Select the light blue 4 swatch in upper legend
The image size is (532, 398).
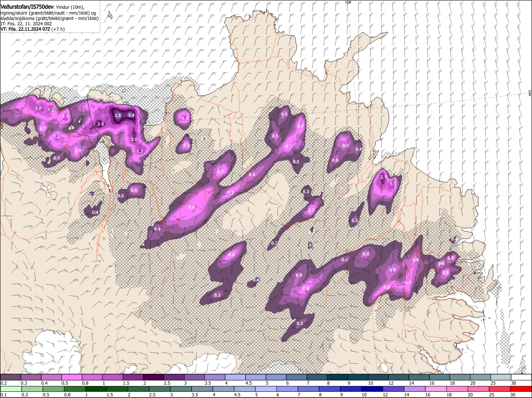[235, 377]
